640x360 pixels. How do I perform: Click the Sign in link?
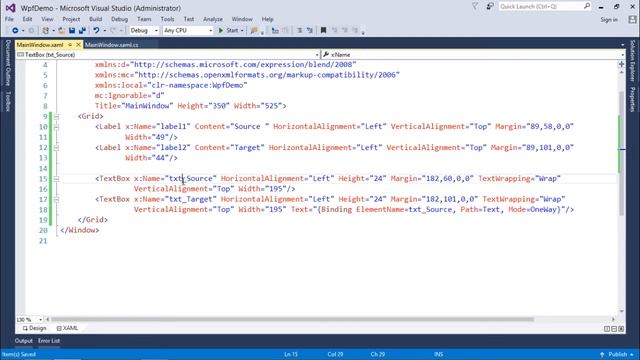[x=609, y=20]
